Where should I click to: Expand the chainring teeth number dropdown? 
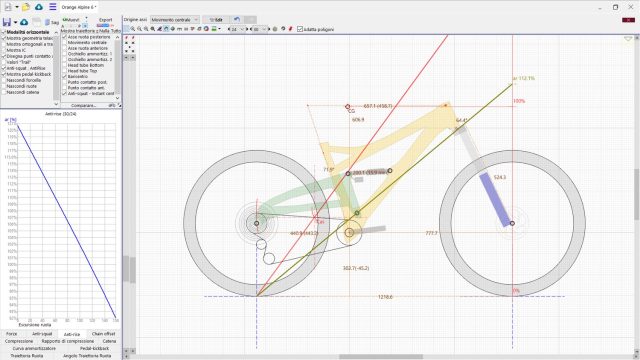tap(237, 29)
